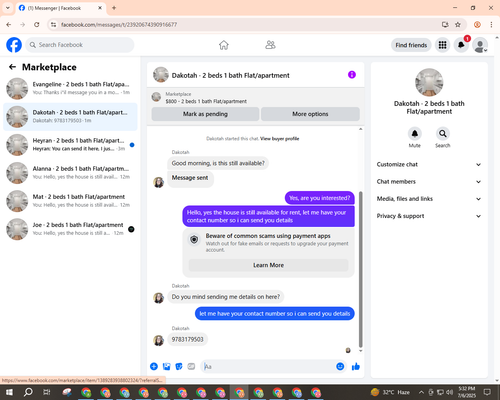500x400 pixels.
Task: Open the account profile avatar menu
Action: pyautogui.click(x=480, y=45)
